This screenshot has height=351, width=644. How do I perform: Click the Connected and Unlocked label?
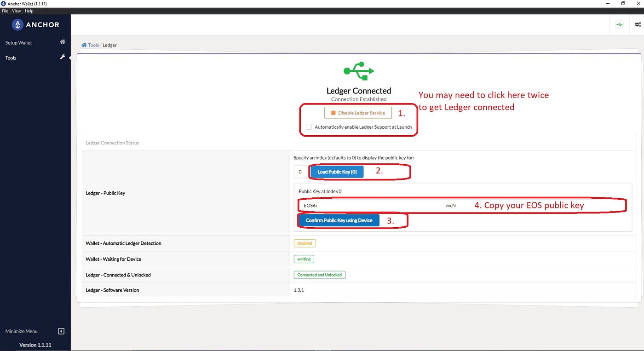click(319, 275)
